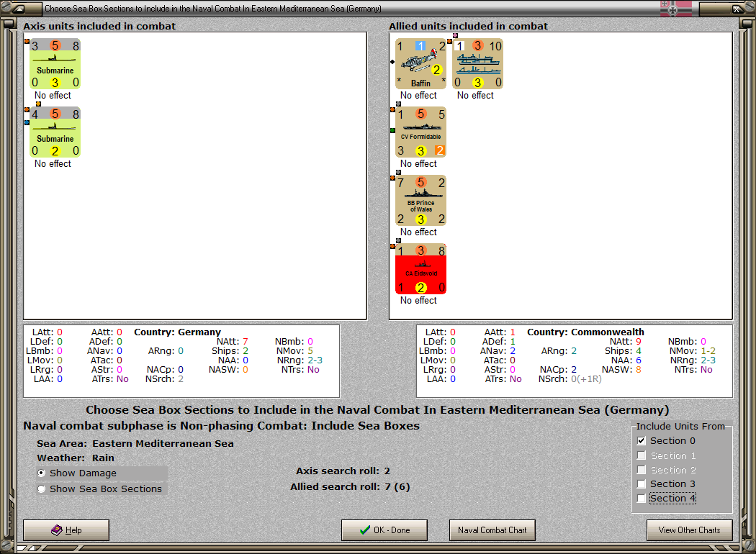Select the Axis Submarine unit rated 4-5-8
Viewport: 756px width, 554px height.
click(55, 132)
